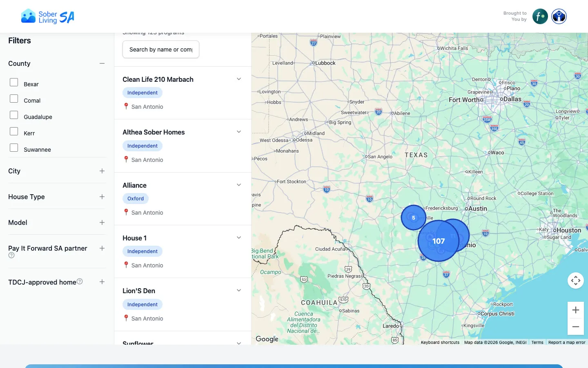The image size is (588, 368).
Task: Check the Bexar county checkbox
Action: [14, 82]
